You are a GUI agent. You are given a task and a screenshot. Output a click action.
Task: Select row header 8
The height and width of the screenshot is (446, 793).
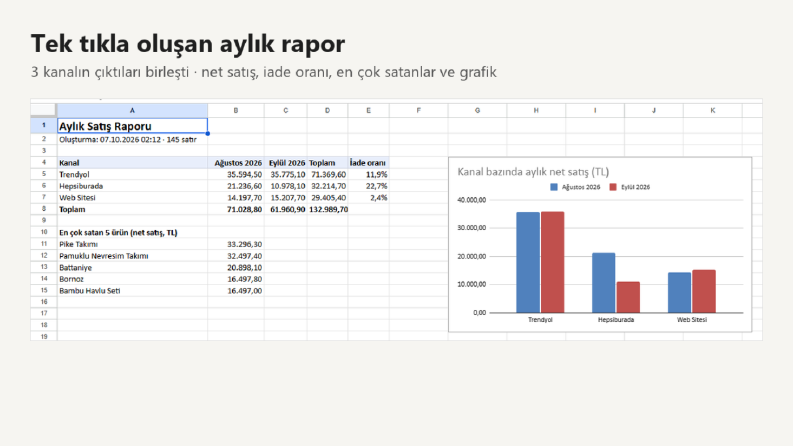tap(43, 209)
